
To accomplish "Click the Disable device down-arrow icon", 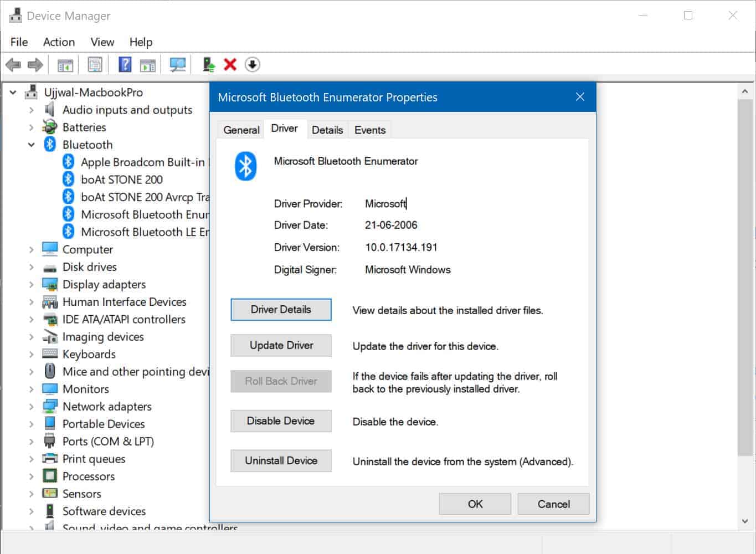I will (253, 65).
